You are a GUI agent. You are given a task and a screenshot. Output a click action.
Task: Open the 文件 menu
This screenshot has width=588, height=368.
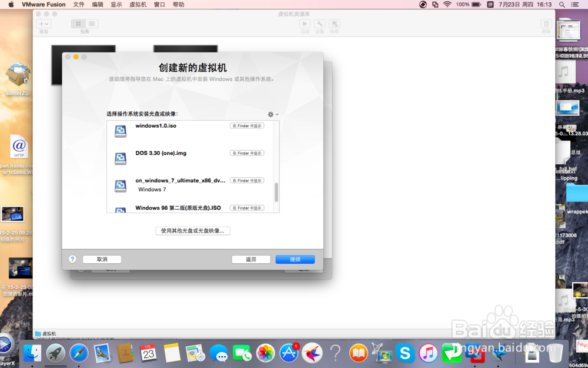(x=79, y=5)
